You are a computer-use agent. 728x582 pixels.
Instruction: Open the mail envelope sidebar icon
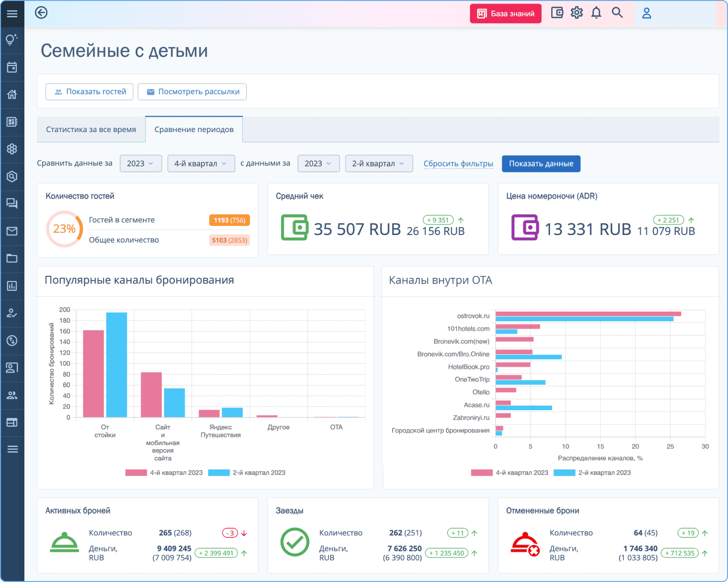pos(12,231)
